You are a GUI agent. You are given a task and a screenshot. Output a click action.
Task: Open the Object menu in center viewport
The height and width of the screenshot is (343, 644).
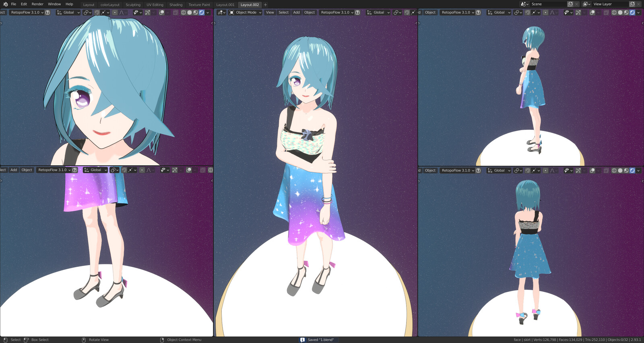[x=310, y=12]
